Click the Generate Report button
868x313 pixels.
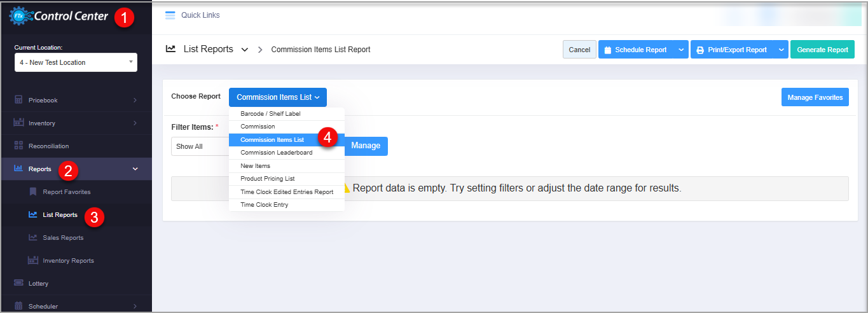(x=822, y=50)
